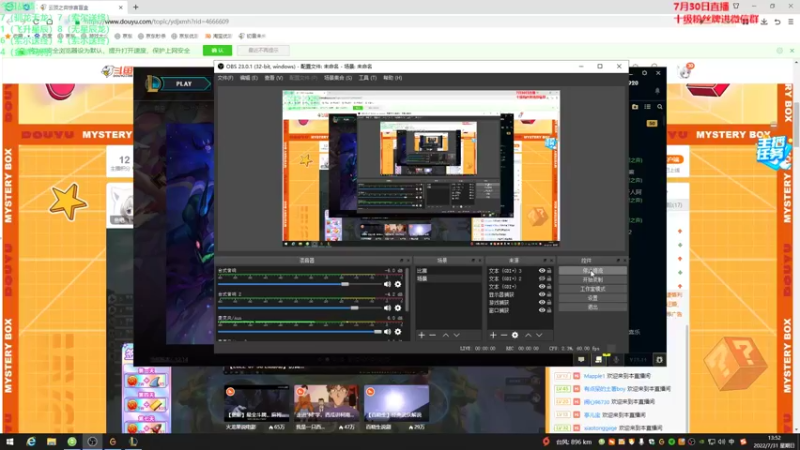Remove selected scene with minus icon
Image resolution: width=800 pixels, height=450 pixels.
coord(433,335)
